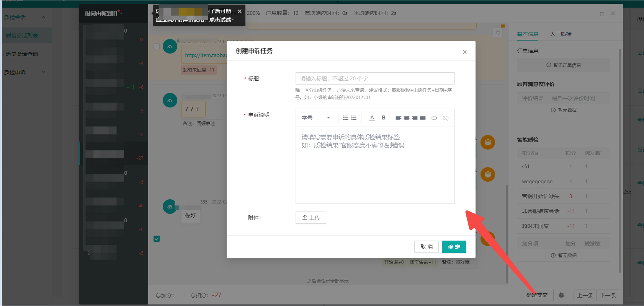
Task: Center align text in the appeal editor
Action: point(407,118)
